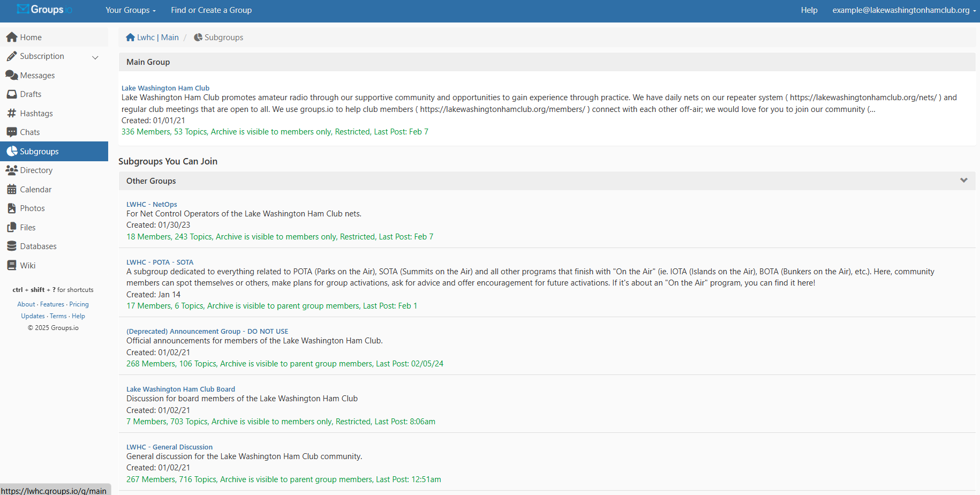
Task: Click '268 Members, 106 Topics' stats line
Action: (x=285, y=364)
